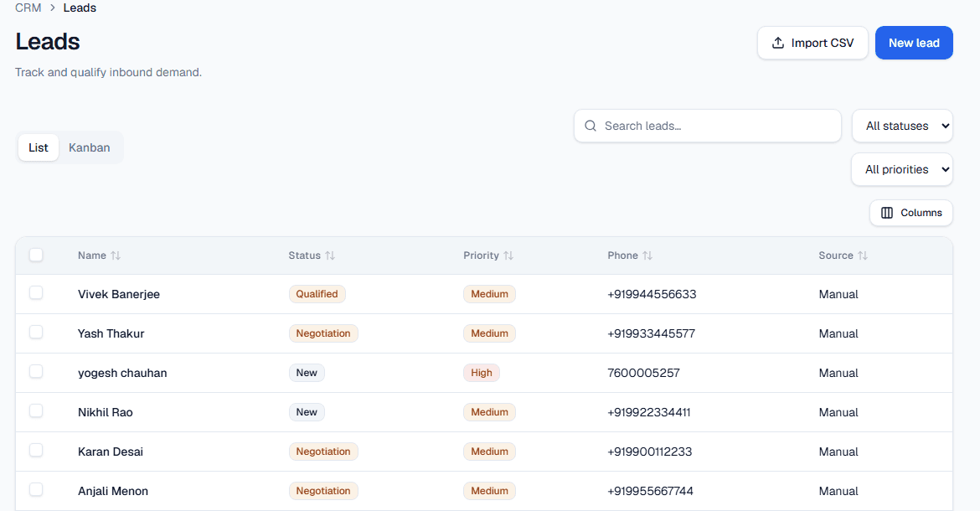Viewport: 980px width, 511px height.
Task: Open lead Karan Desai
Action: [x=111, y=452]
